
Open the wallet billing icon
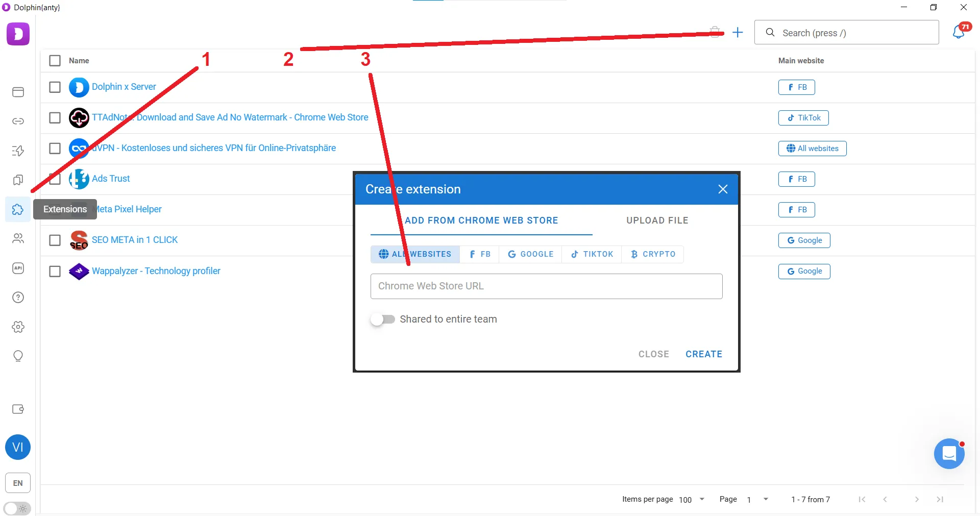pyautogui.click(x=18, y=409)
